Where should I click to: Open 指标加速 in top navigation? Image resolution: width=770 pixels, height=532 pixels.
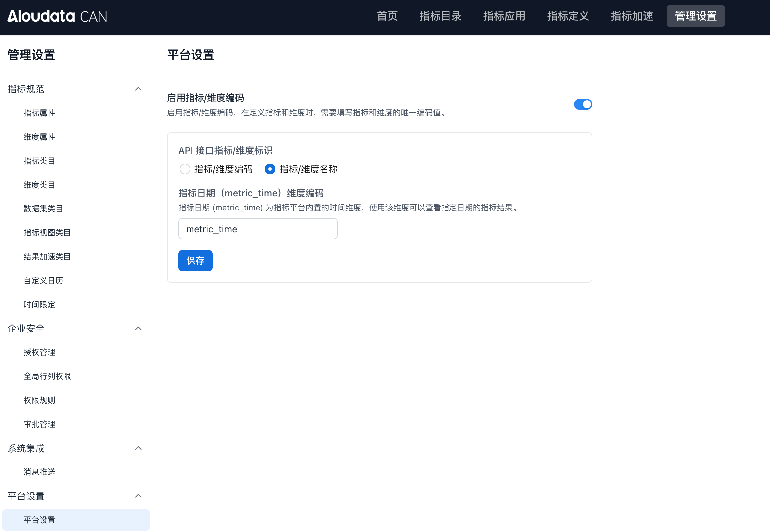coord(632,16)
